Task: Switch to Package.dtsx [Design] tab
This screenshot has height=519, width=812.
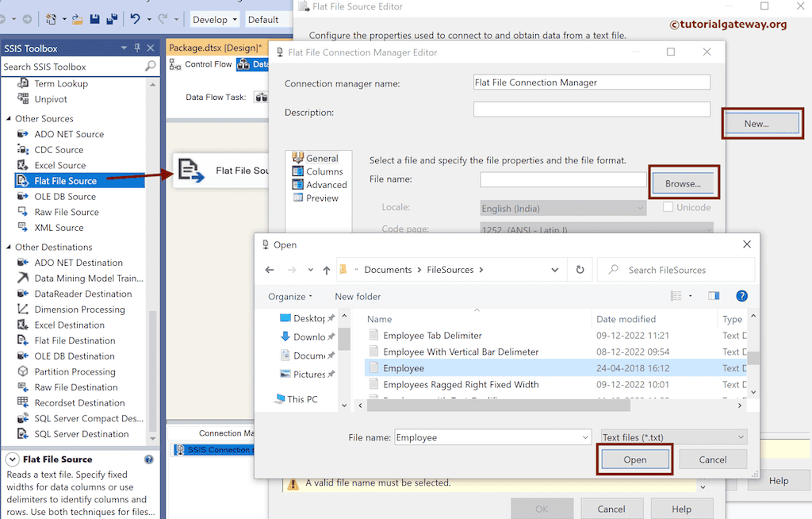Action: point(216,48)
